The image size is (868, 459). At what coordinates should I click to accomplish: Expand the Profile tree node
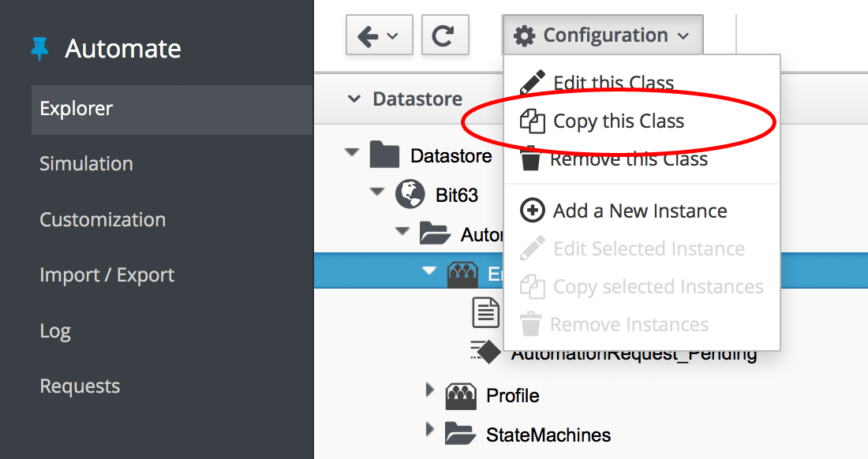[x=430, y=390]
